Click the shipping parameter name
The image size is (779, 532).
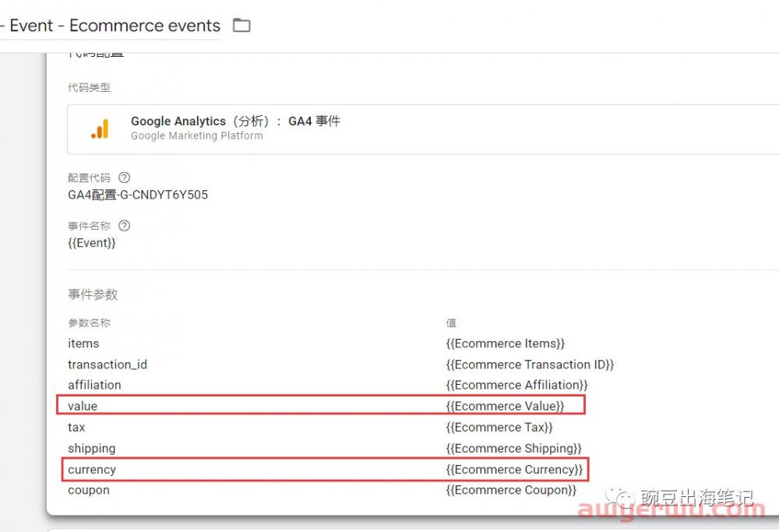coord(91,449)
